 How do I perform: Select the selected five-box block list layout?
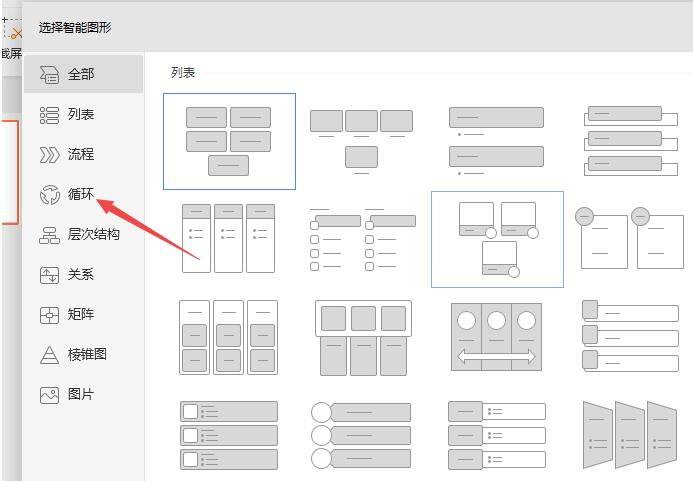pyautogui.click(x=229, y=141)
